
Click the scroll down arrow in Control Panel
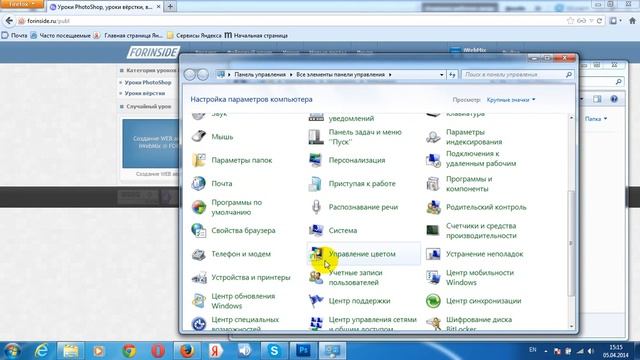tap(571, 327)
